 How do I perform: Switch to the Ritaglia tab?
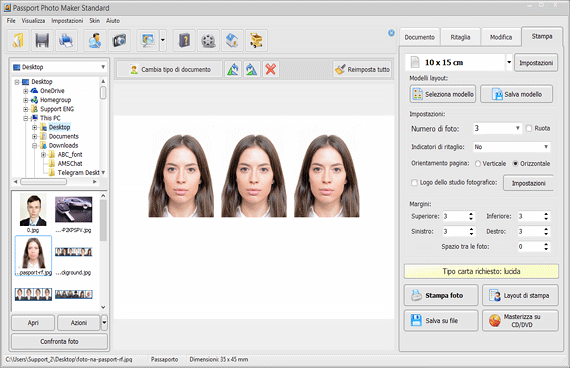460,37
